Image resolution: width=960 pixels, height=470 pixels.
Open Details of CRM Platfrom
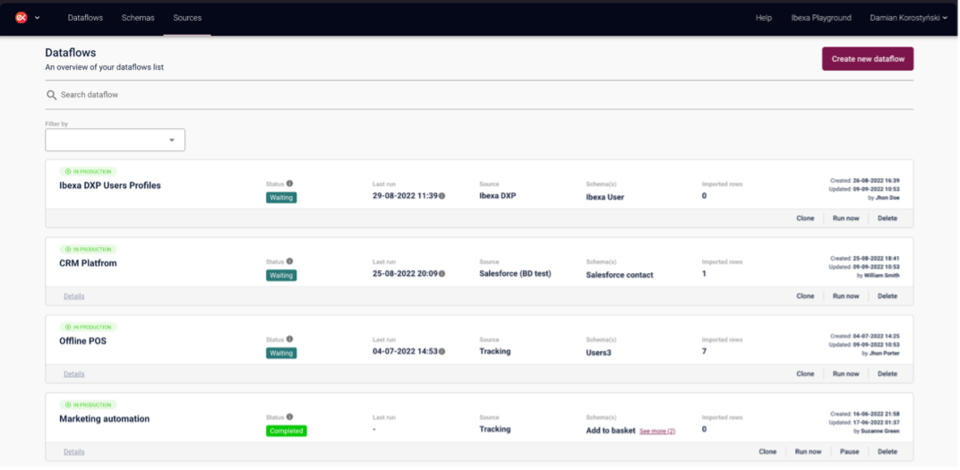(x=74, y=296)
